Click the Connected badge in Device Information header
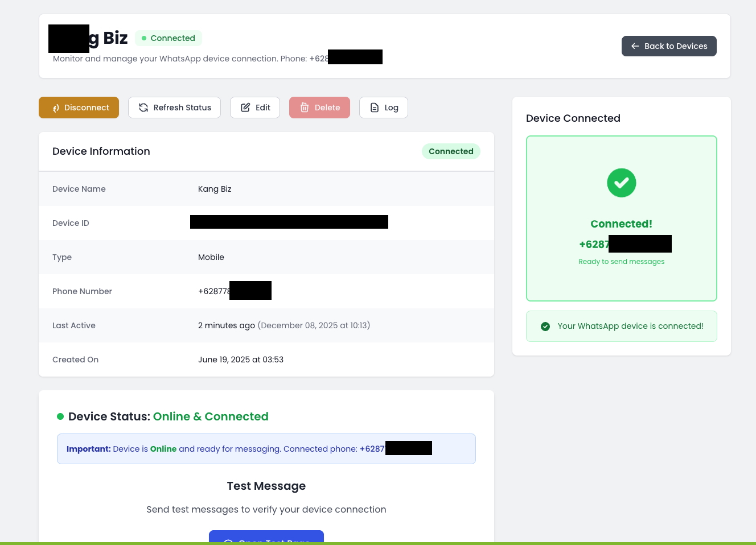 point(451,151)
